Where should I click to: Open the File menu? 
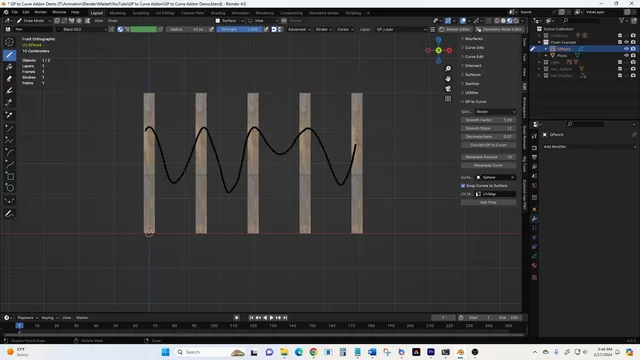(14, 12)
